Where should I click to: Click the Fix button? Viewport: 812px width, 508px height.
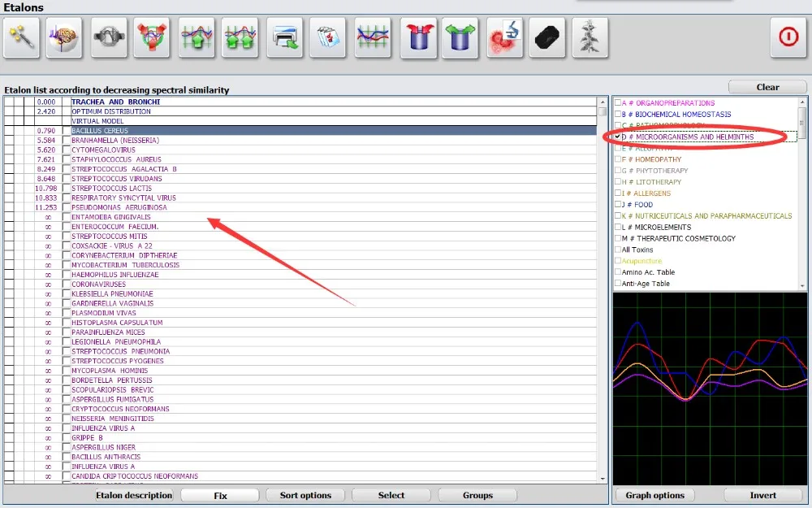220,495
